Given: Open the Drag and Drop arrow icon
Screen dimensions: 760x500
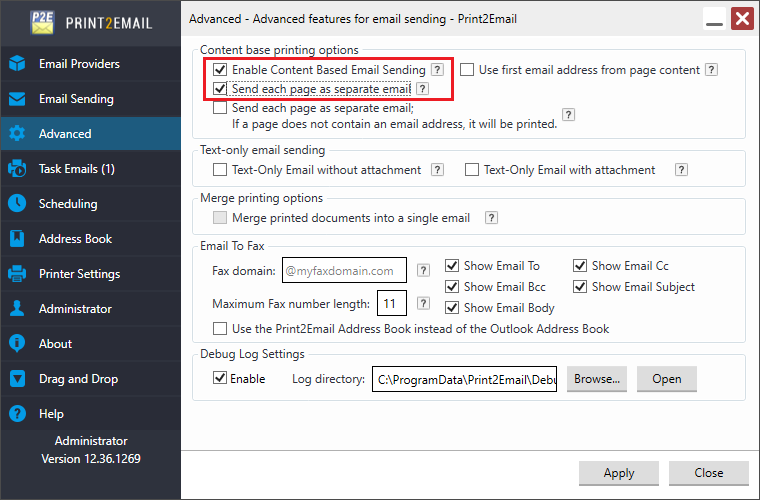Looking at the screenshot, I should (x=17, y=378).
